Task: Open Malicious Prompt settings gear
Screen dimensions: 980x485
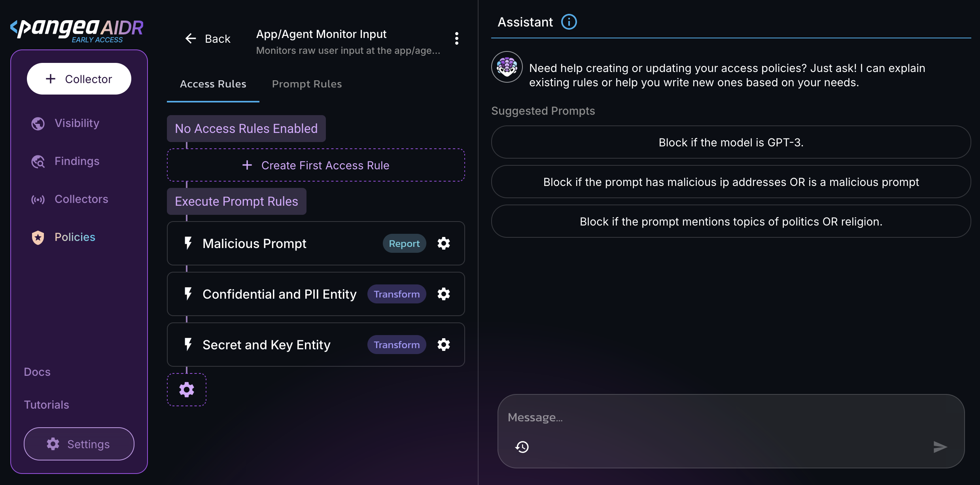Action: (x=443, y=243)
